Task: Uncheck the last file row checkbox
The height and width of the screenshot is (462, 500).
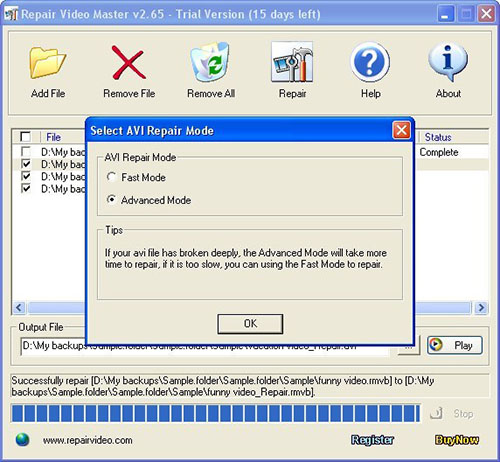Action: (26, 188)
